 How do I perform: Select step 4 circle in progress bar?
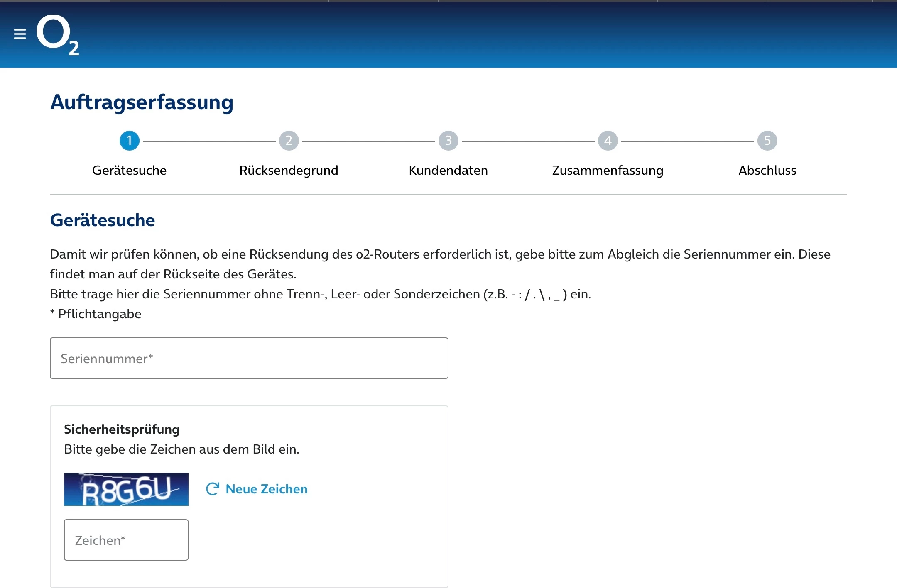(608, 141)
